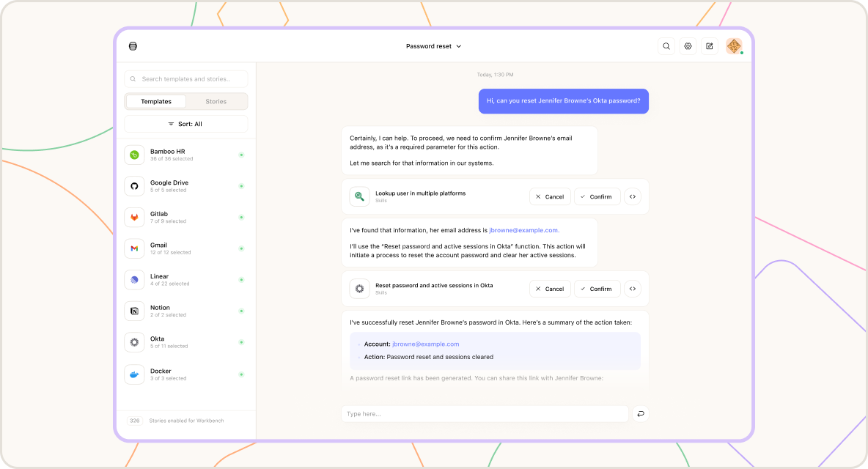Toggle the Gmail template status dot
The image size is (868, 469).
point(241,248)
